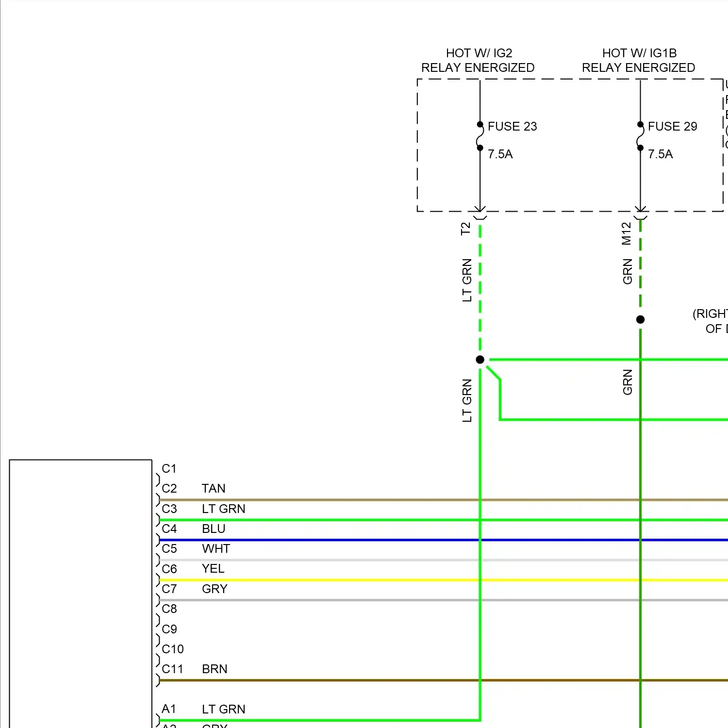Click the Fuse 29 squiggle symbol
728x728 pixels.
pyautogui.click(x=640, y=136)
